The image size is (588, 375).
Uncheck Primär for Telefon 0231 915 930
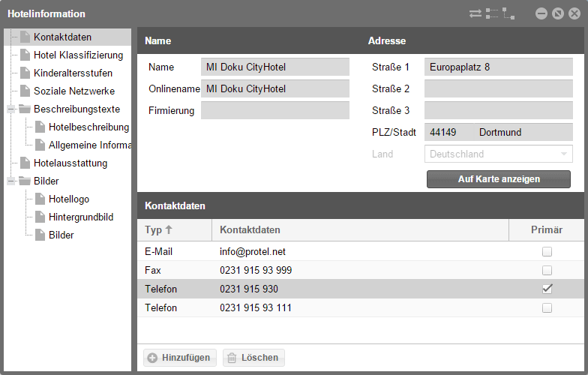pyautogui.click(x=547, y=289)
